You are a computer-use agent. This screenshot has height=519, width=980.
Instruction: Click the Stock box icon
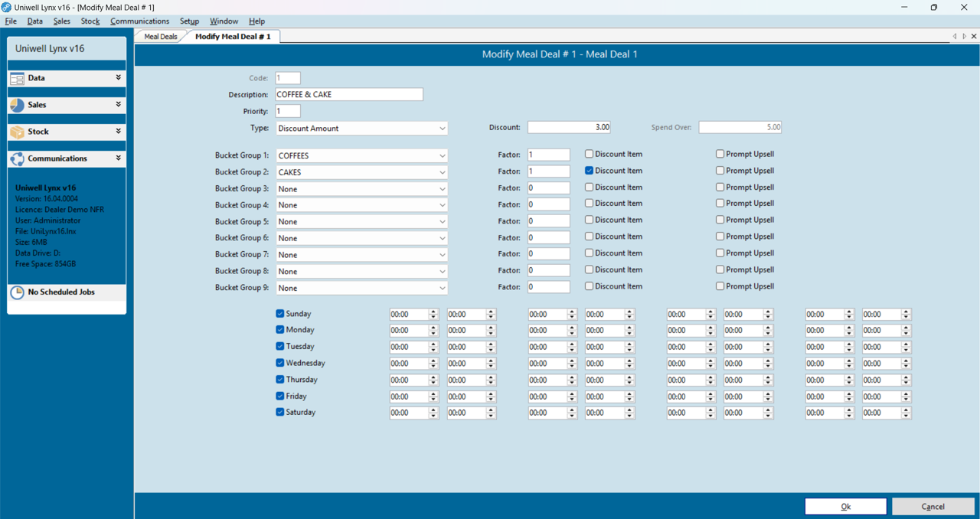[x=17, y=132]
